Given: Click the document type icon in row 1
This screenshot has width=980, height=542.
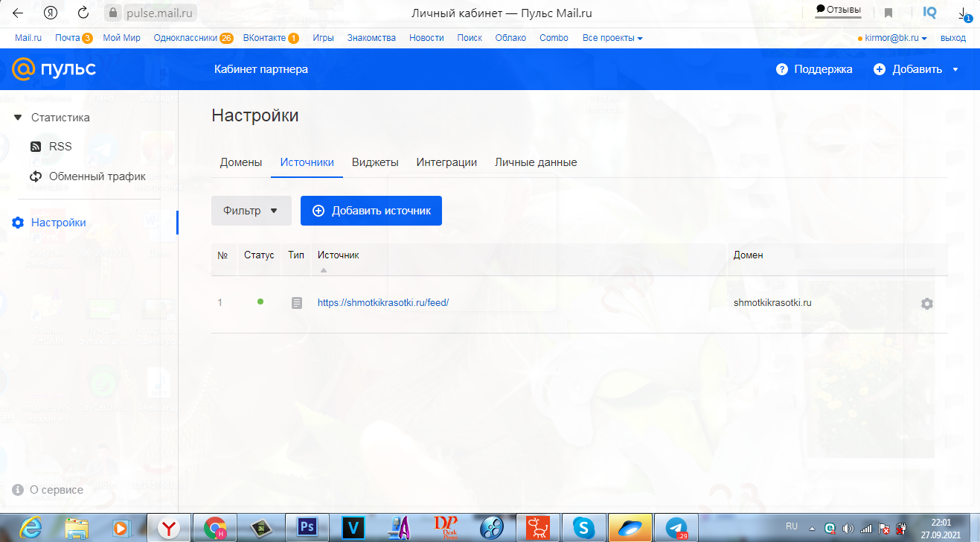Looking at the screenshot, I should coord(297,303).
